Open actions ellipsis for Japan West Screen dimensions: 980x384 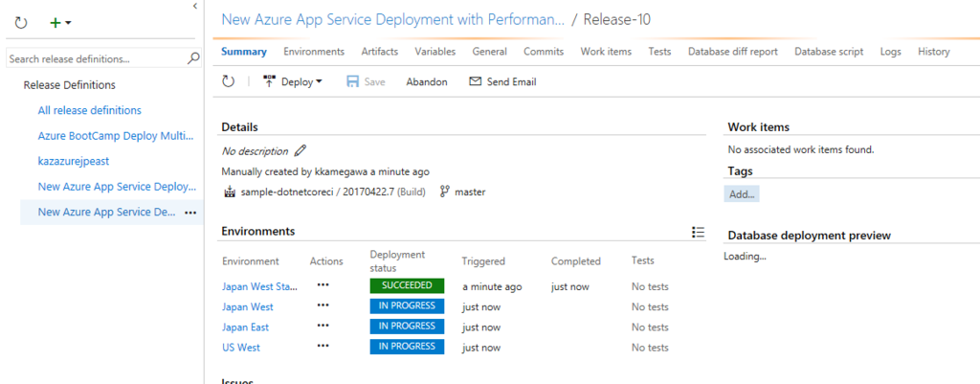pos(323,305)
